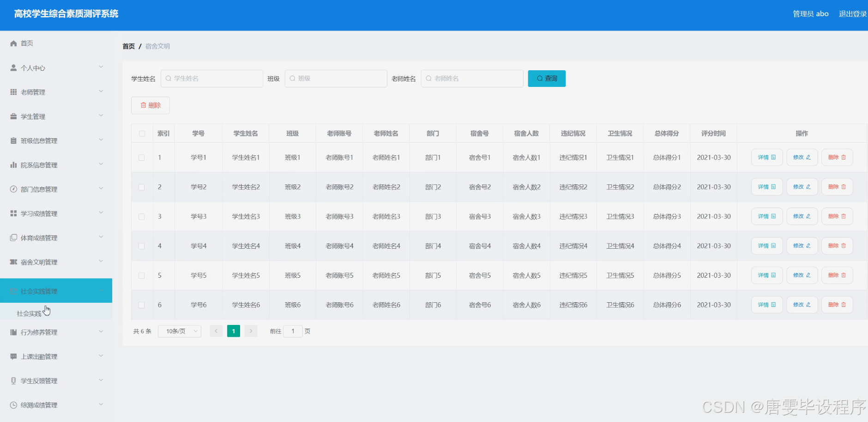Click the search icon in 老师姓名 field
Viewport: 868px width, 422px height.
pyautogui.click(x=428, y=79)
